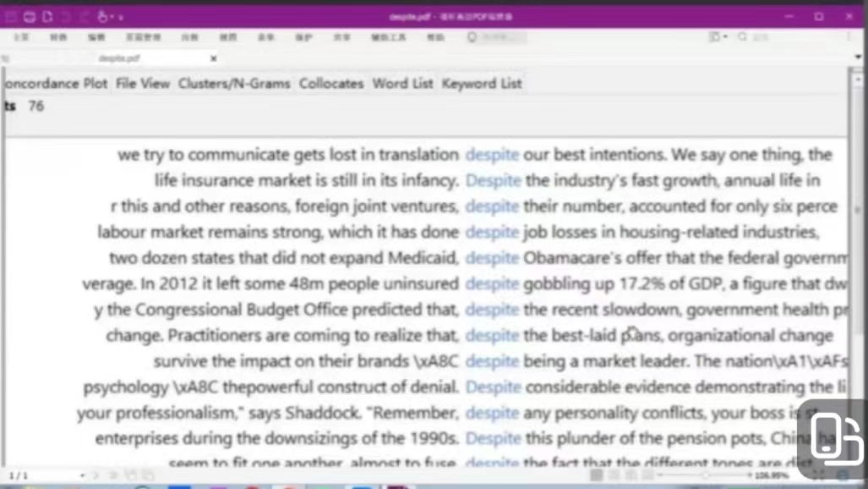Adjust the zoom slider in the status bar
Screen dimensions: 868x489
click(x=706, y=476)
